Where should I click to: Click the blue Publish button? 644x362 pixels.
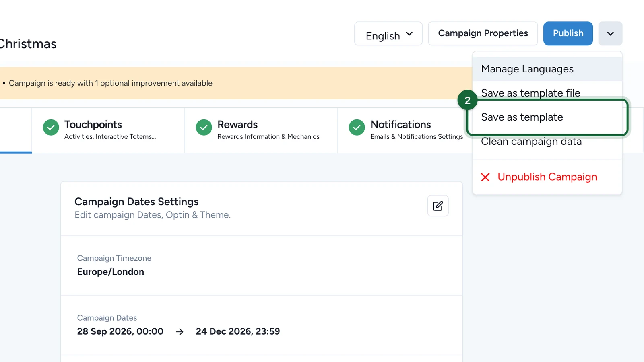coord(568,33)
